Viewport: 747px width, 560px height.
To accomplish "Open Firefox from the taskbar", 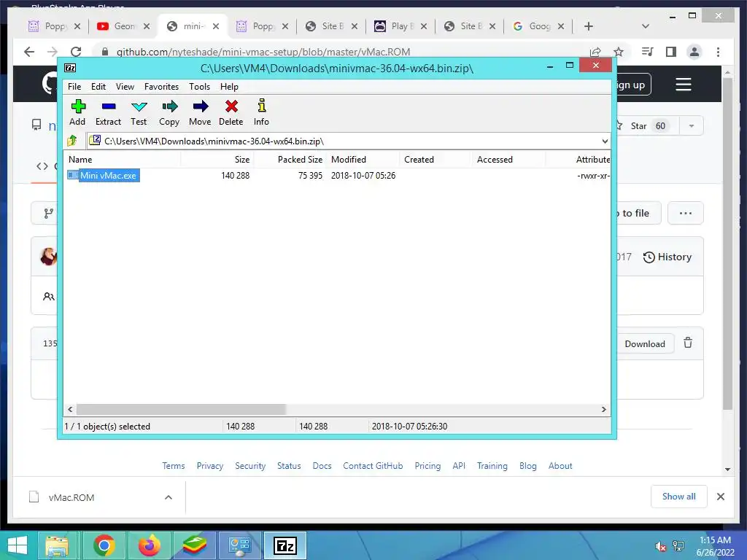I will [149, 545].
